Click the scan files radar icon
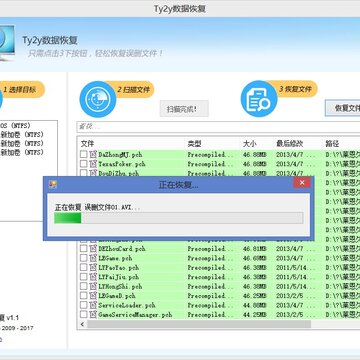Image resolution: width=360 pixels, height=360 pixels. [98, 99]
